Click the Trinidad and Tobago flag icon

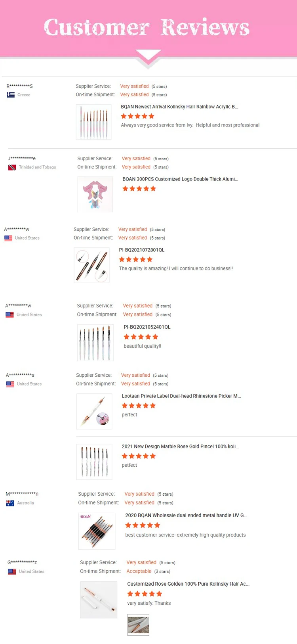tap(12, 167)
